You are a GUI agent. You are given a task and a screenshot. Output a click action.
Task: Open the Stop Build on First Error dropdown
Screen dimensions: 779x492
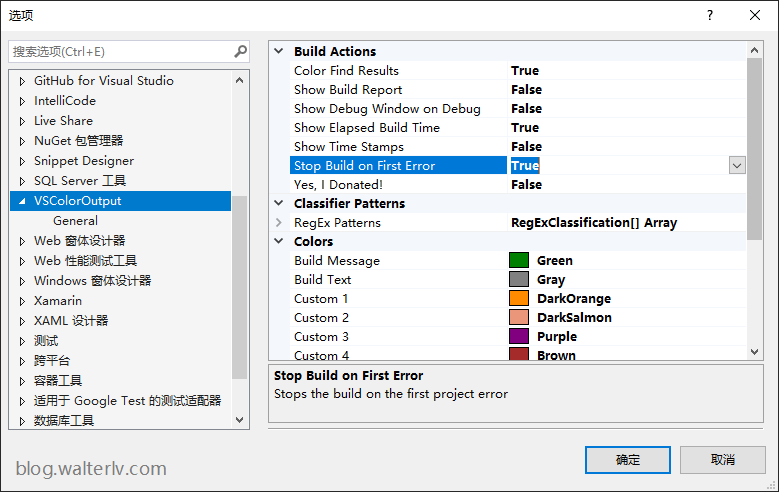pos(737,166)
